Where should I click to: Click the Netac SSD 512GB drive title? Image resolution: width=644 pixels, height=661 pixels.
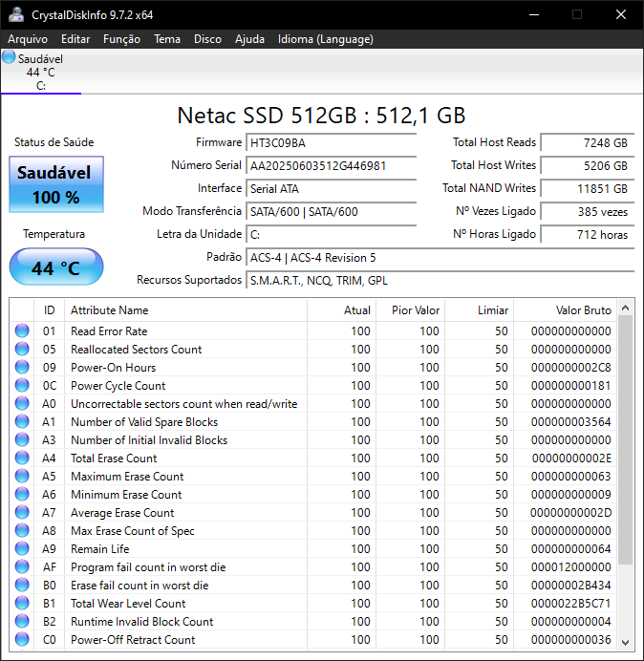click(321, 115)
